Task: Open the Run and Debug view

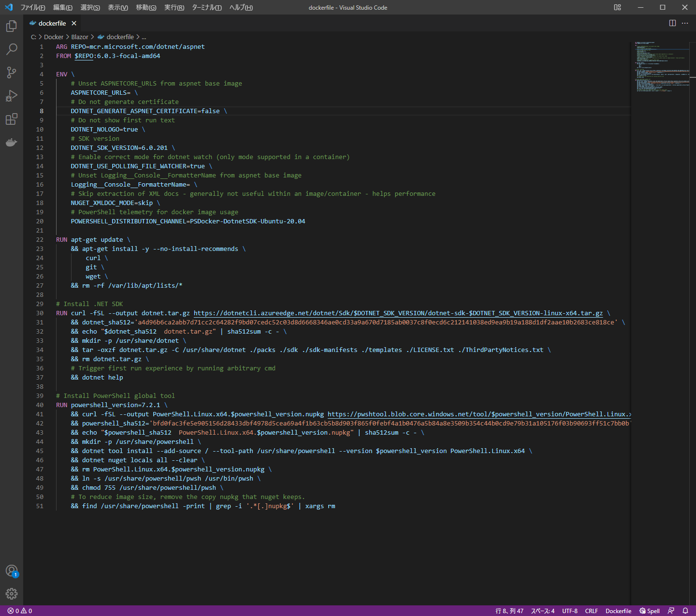Action: coord(12,96)
